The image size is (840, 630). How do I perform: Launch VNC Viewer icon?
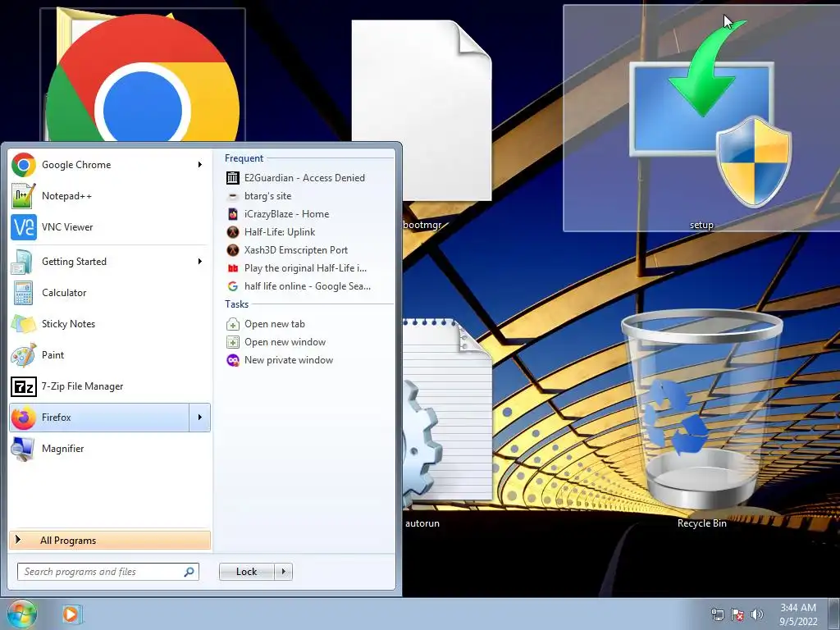coord(24,227)
